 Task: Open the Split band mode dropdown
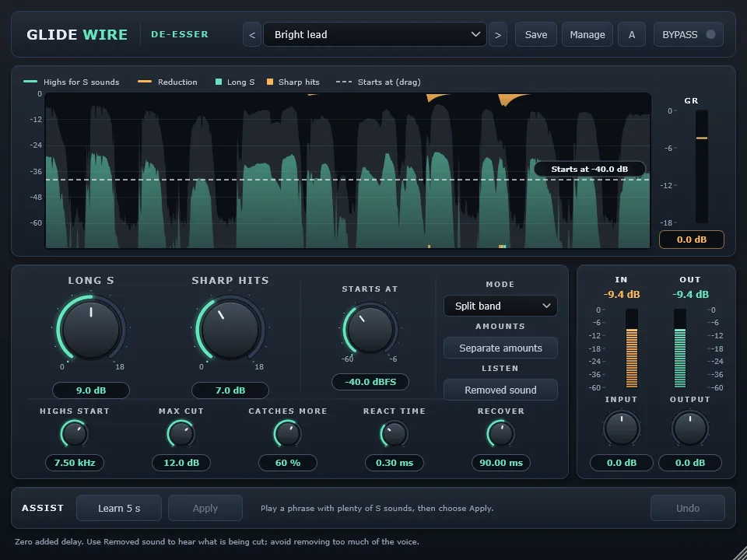coord(500,306)
